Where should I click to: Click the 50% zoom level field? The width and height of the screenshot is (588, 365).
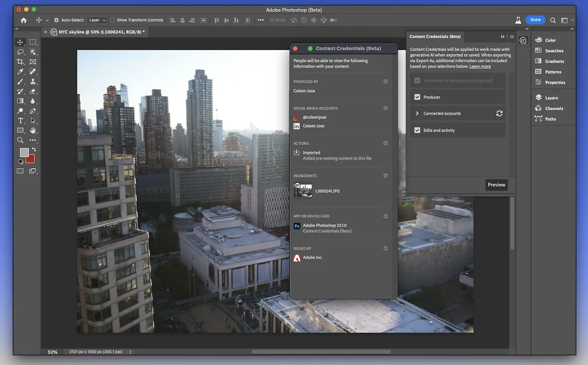[x=52, y=352]
